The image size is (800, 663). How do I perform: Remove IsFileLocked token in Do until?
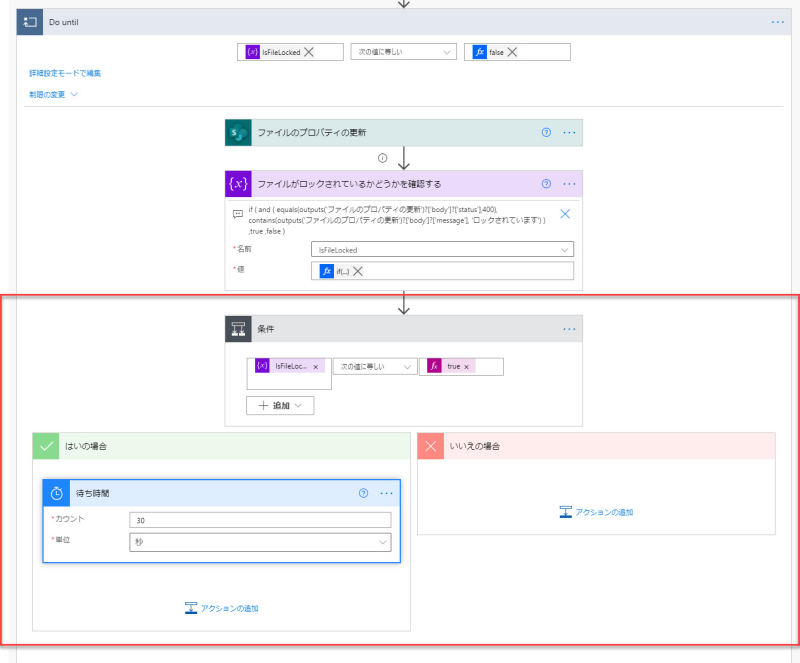309,52
